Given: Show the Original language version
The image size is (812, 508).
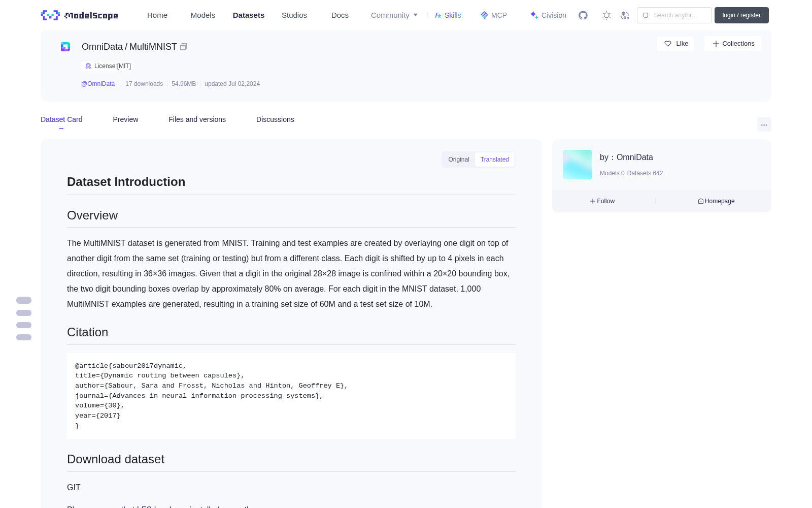Looking at the screenshot, I should 459,160.
